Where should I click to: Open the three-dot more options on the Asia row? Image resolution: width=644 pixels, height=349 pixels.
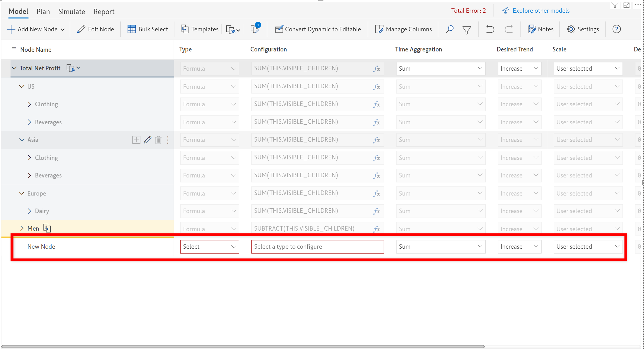pos(168,140)
